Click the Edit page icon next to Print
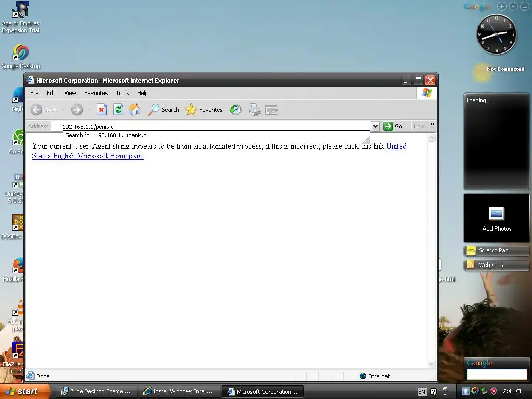 pos(272,110)
